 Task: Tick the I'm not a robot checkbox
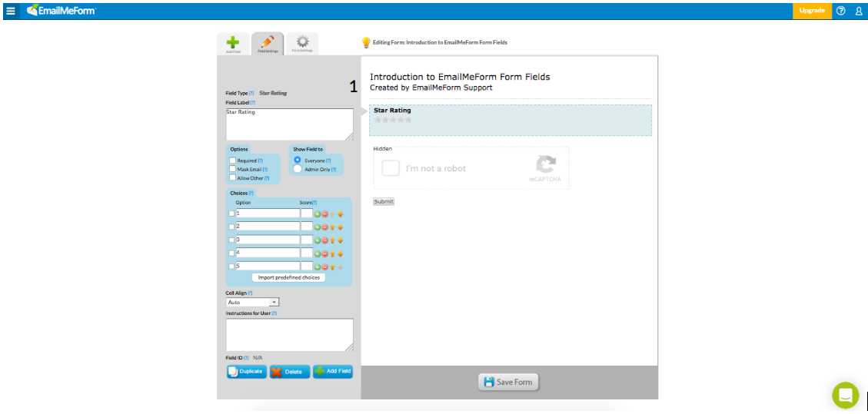click(391, 168)
